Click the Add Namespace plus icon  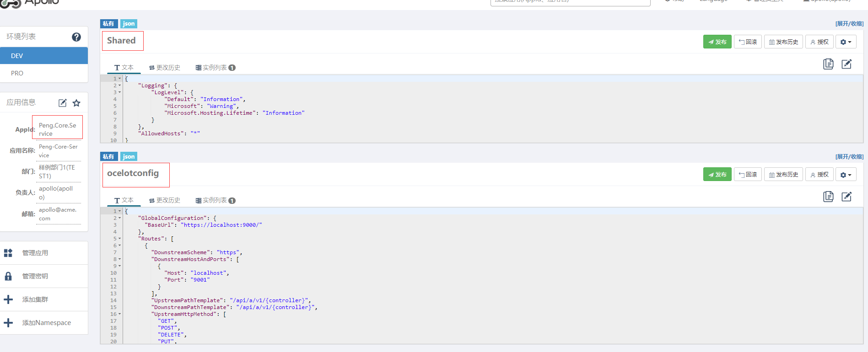[8, 323]
